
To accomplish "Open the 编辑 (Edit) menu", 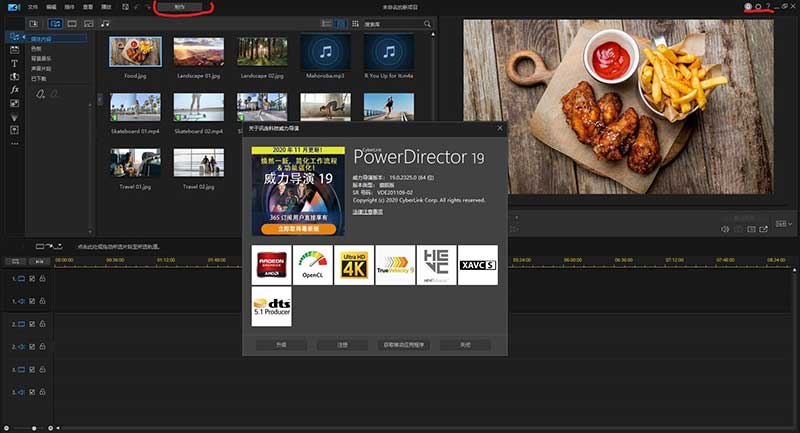I will point(52,7).
